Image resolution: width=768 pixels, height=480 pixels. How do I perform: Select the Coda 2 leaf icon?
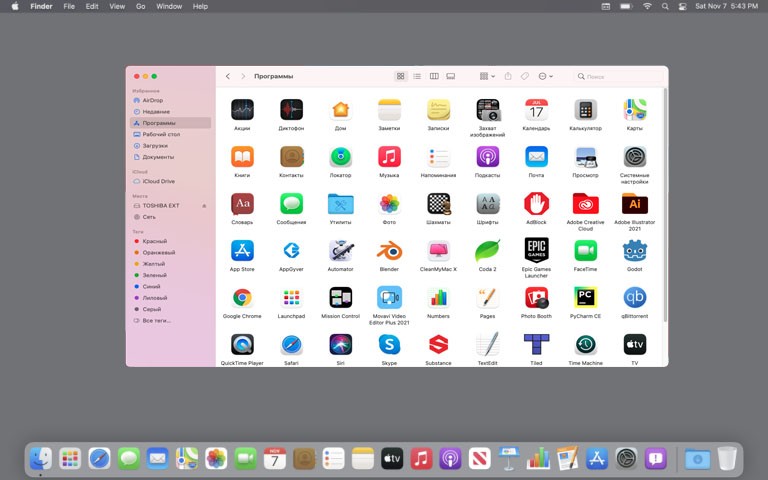point(487,251)
